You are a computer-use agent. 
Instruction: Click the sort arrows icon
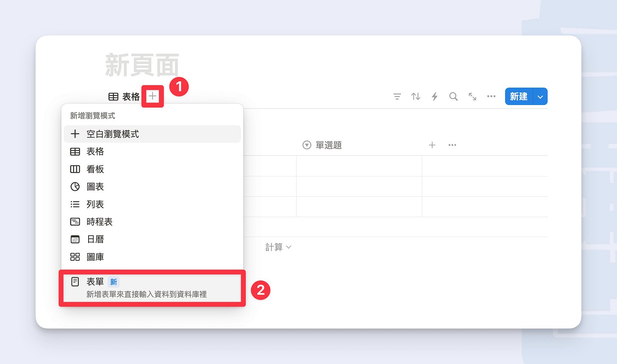[416, 97]
